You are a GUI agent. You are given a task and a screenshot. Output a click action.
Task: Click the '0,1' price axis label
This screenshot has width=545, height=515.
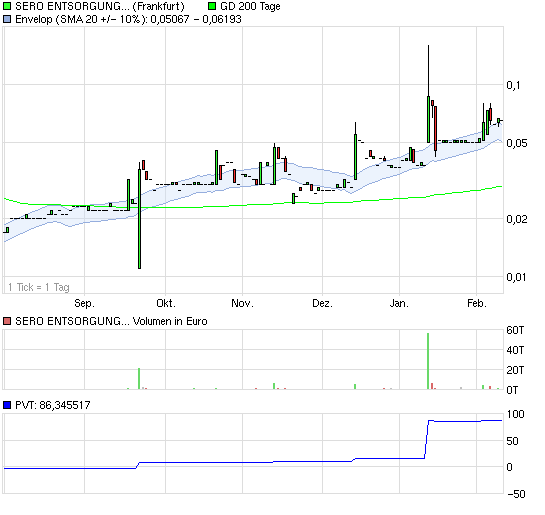click(513, 85)
